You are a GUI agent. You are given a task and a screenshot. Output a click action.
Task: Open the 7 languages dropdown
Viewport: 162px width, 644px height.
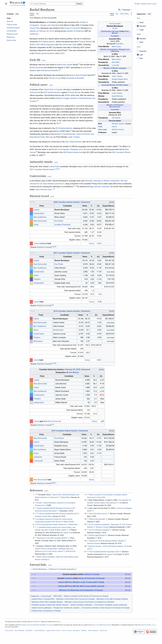(125, 10)
